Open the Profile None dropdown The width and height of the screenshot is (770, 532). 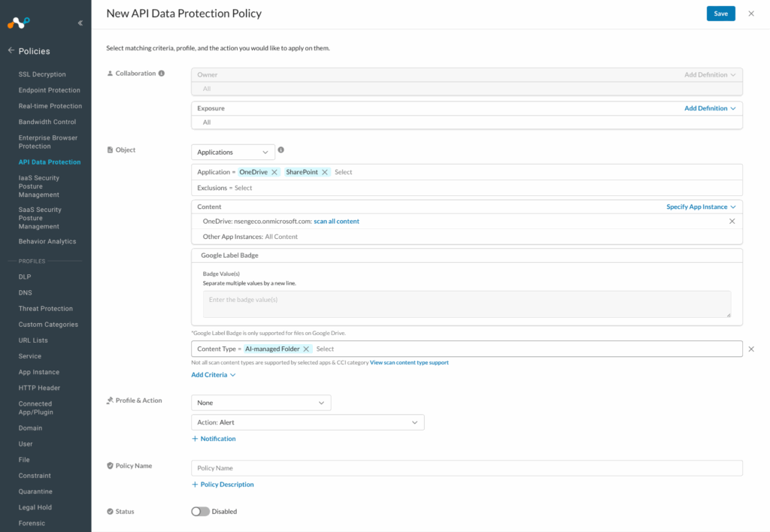pos(261,403)
